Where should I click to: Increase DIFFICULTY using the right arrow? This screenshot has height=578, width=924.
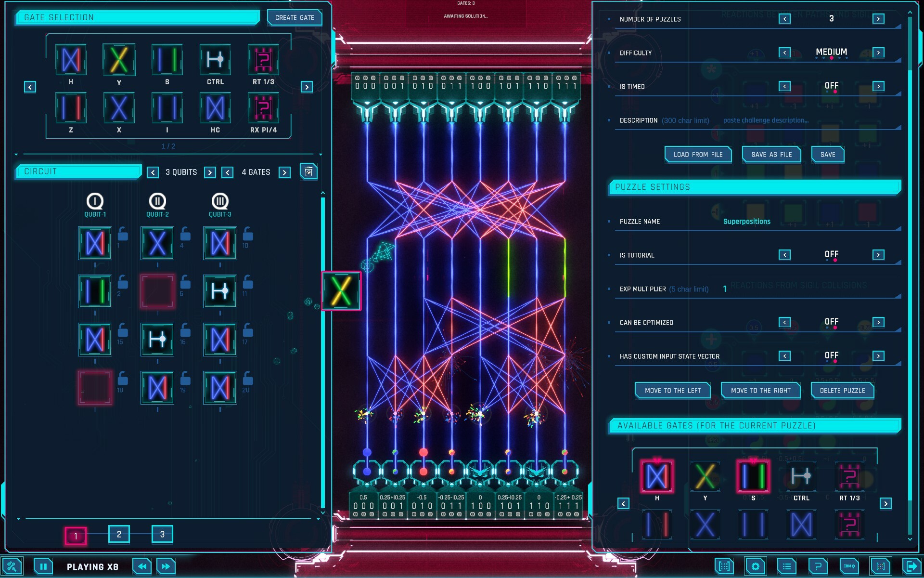point(879,53)
